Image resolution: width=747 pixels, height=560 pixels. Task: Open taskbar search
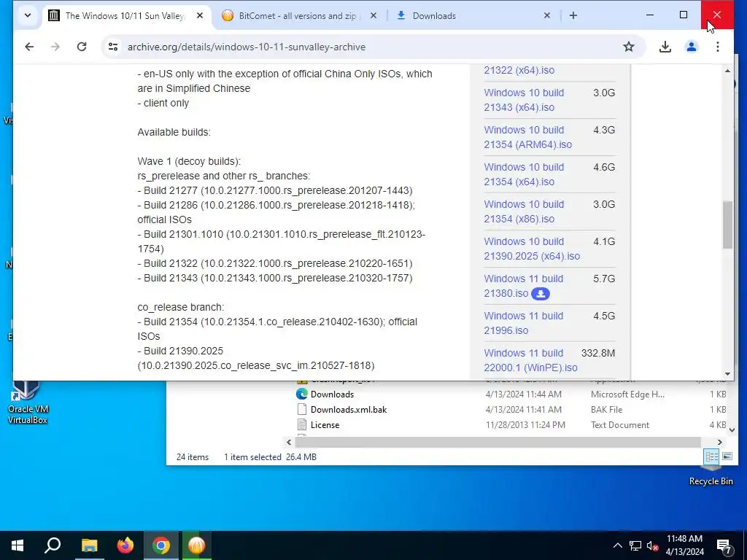(x=53, y=545)
